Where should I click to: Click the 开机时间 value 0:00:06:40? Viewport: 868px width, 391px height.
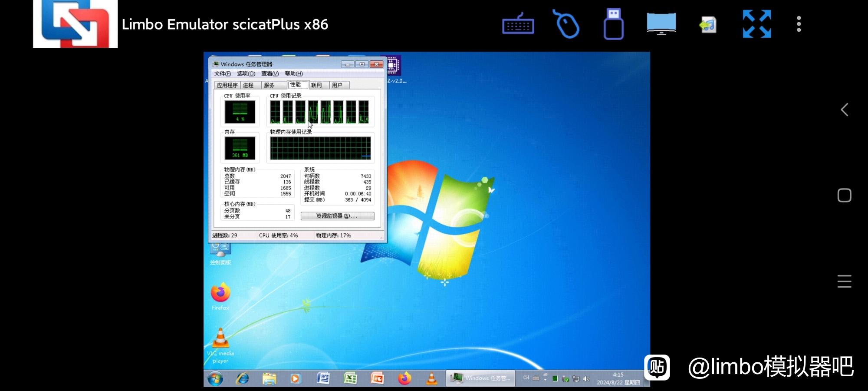click(x=358, y=194)
